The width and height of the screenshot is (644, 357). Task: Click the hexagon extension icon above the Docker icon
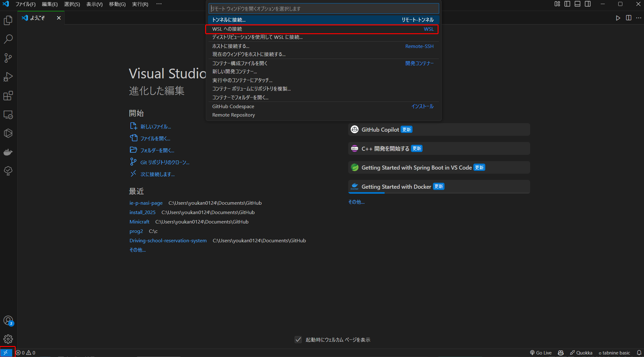point(8,134)
